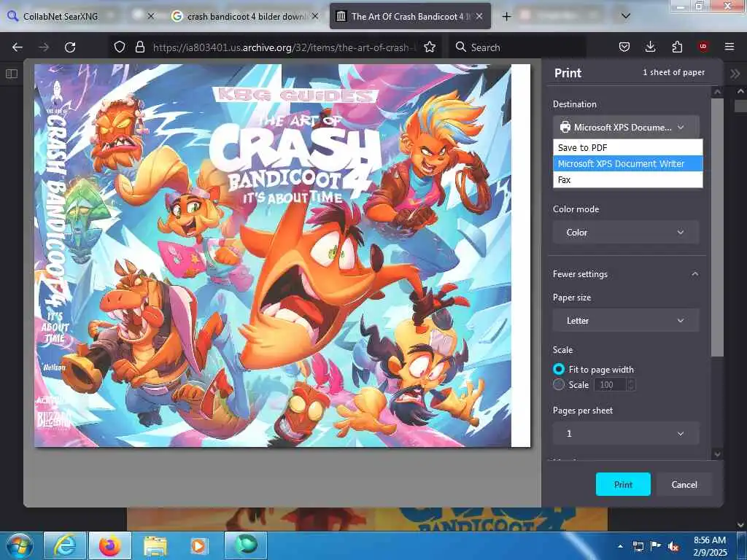The image size is (747, 560).
Task: Open the Extensions puzzle icon
Action: tap(677, 47)
